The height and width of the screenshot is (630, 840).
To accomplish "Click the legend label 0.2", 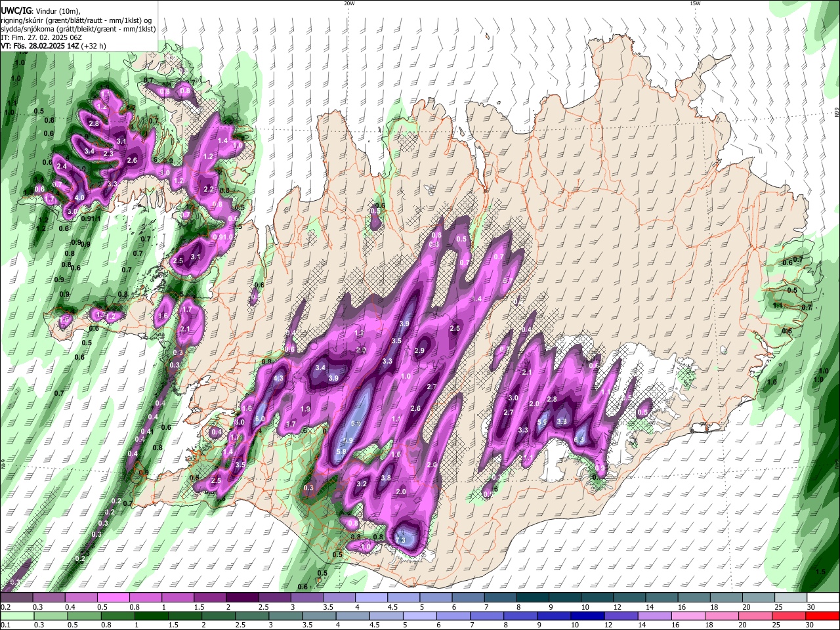I will click(5, 607).
